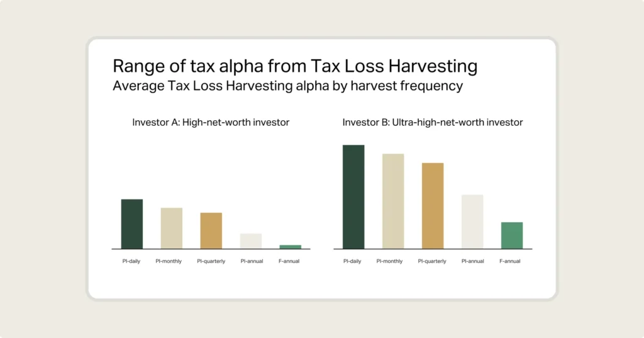Select the Investor A high-net-worth heading

click(211, 122)
